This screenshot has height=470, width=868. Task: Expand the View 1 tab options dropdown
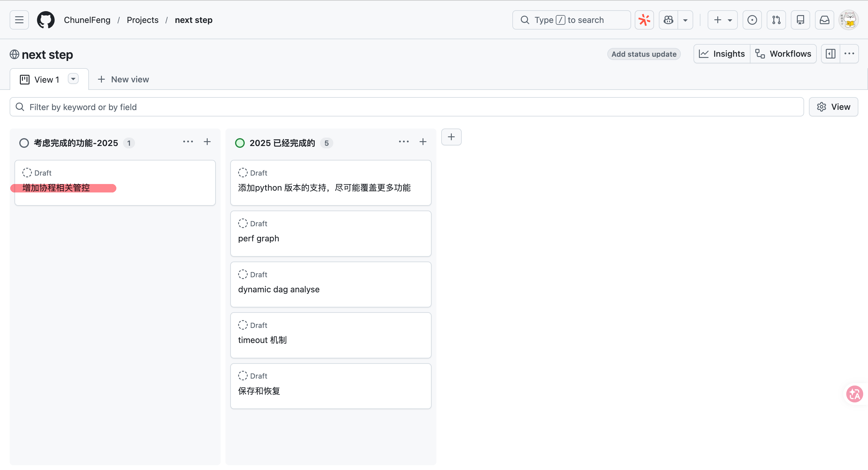click(x=73, y=79)
